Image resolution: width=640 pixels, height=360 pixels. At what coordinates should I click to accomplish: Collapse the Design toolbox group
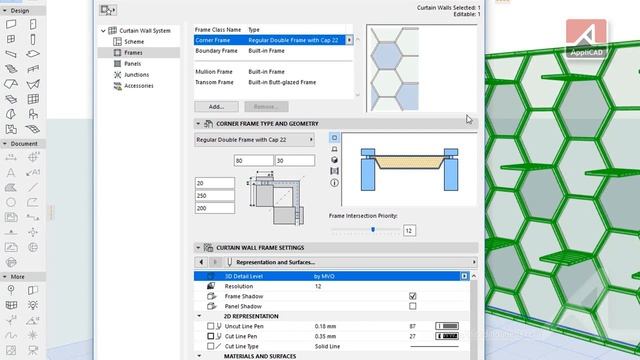tap(4, 11)
